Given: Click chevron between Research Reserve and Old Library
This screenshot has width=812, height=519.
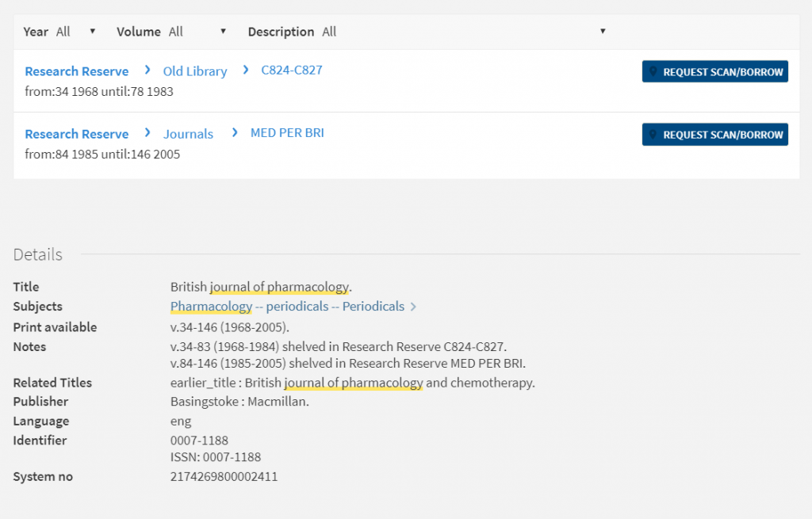Looking at the screenshot, I should click(147, 71).
